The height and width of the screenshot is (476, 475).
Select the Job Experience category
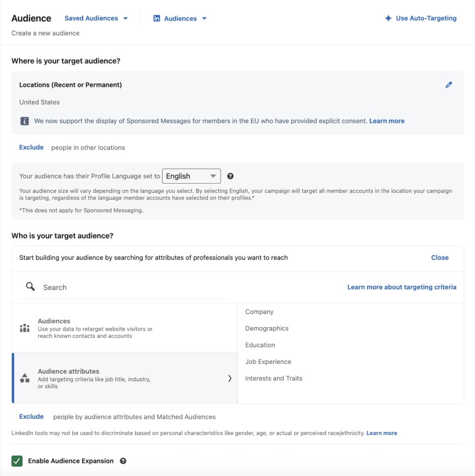tap(268, 362)
